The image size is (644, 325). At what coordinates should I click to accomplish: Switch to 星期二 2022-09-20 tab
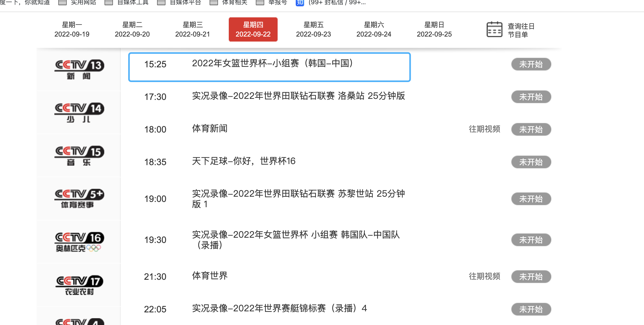pos(132,29)
